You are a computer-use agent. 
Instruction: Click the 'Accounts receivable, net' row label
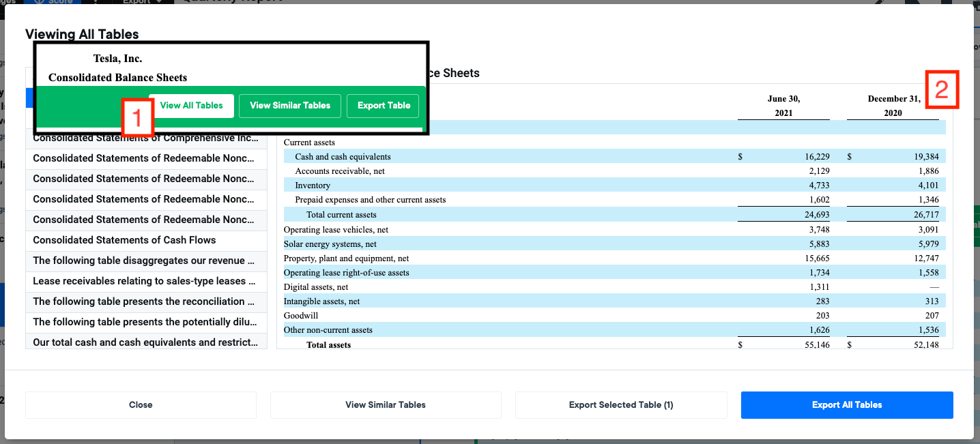pos(340,171)
